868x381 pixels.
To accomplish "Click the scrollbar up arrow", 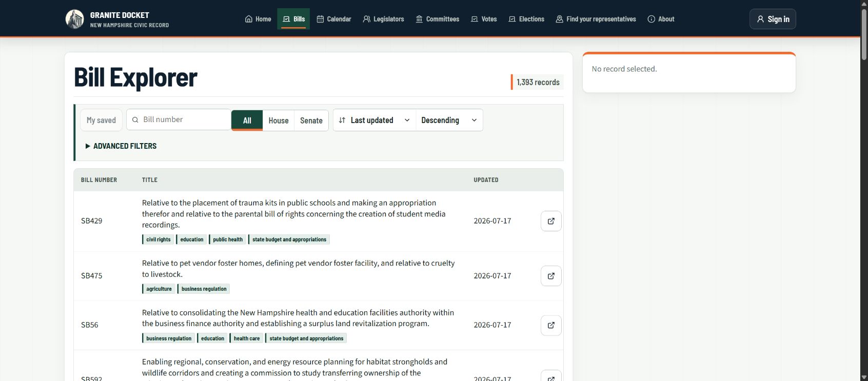I will tap(864, 4).
